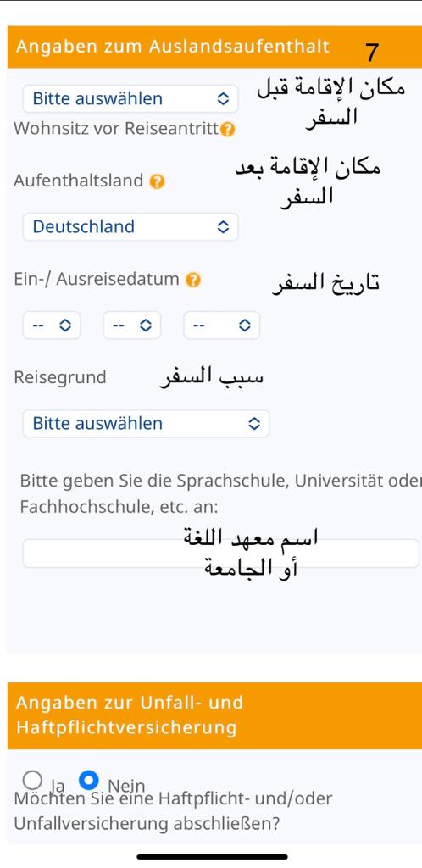
Task: Open the third date dropdown (year)
Action: (221, 325)
